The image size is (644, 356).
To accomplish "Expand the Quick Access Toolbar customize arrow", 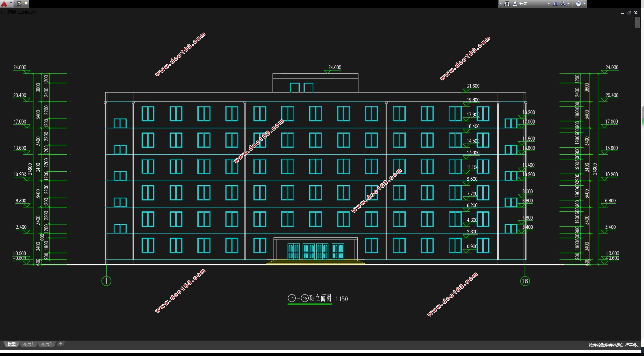I will tap(26, 4).
